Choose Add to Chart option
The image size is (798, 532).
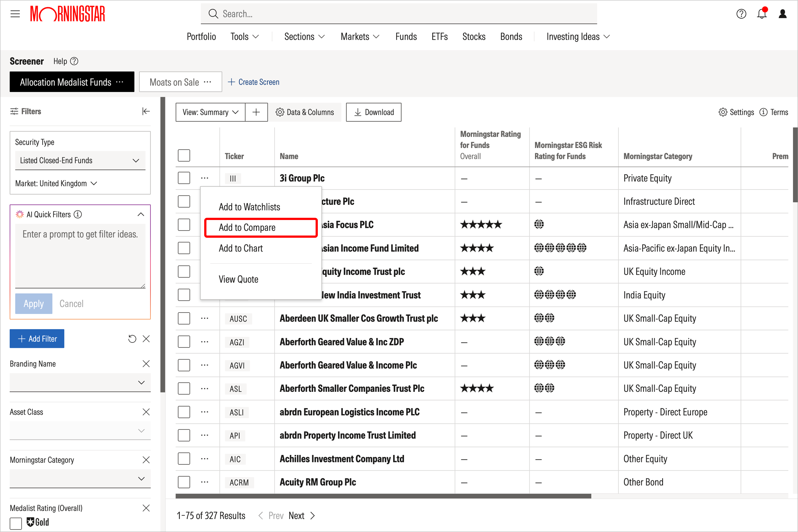241,248
